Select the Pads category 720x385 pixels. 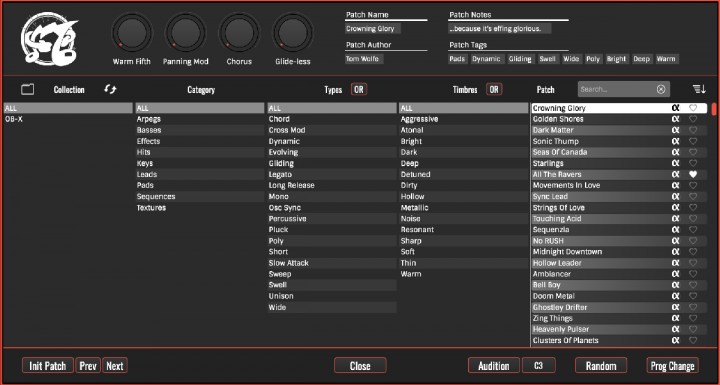pos(199,186)
